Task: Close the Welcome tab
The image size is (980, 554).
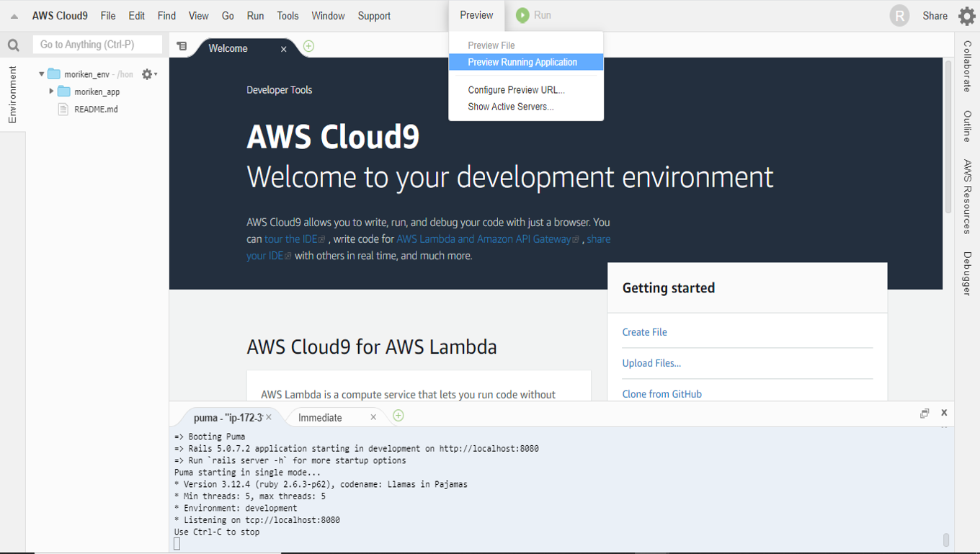Action: pos(283,49)
